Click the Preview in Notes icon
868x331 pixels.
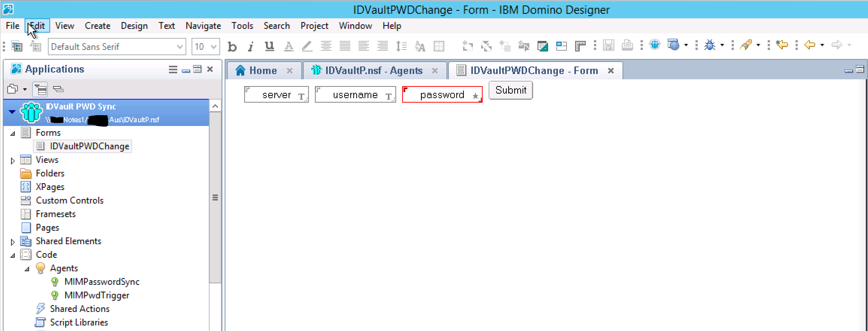point(655,45)
